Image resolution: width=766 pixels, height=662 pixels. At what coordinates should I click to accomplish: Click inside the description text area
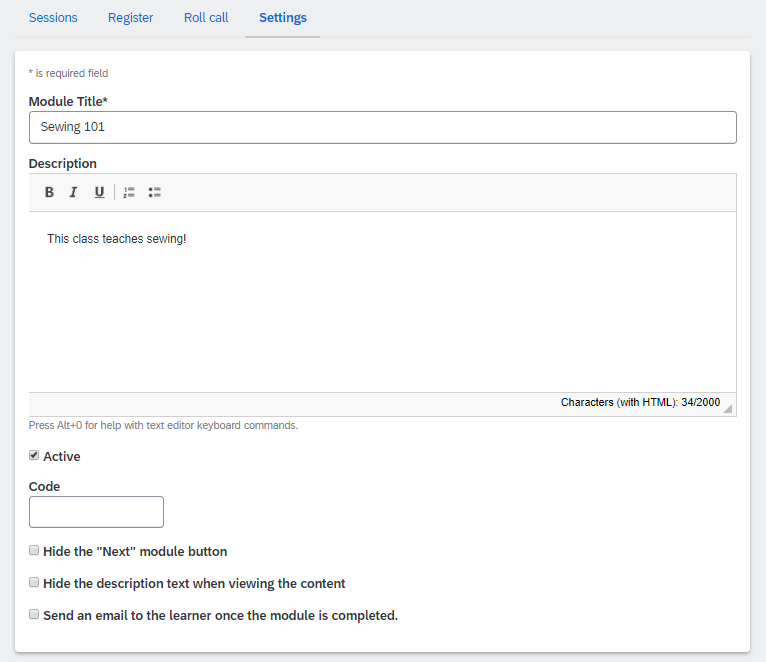click(x=383, y=302)
